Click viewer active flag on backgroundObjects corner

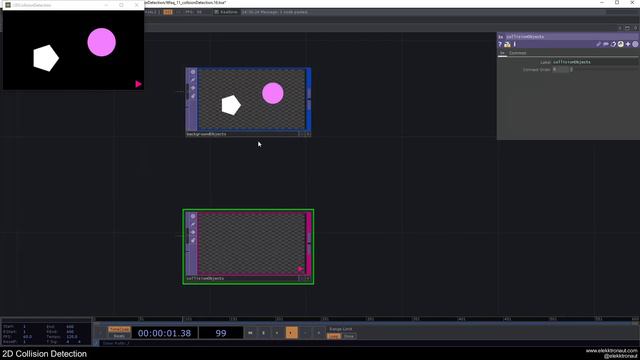click(308, 134)
